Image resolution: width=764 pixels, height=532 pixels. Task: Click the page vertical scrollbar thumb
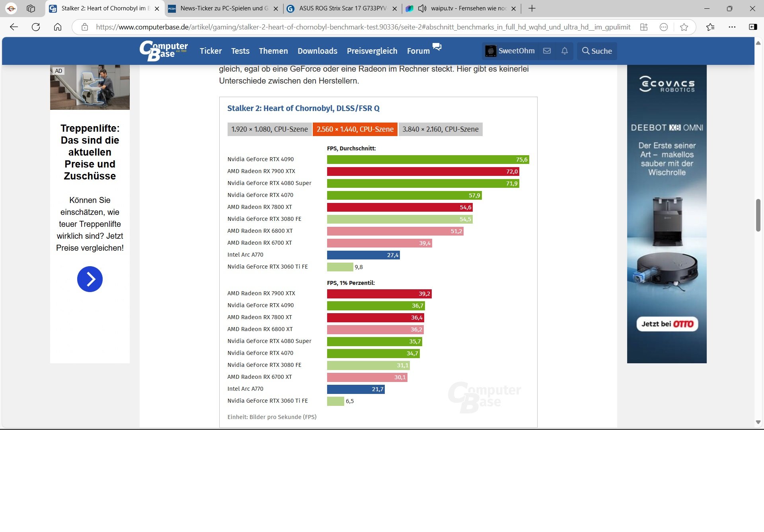click(x=758, y=215)
